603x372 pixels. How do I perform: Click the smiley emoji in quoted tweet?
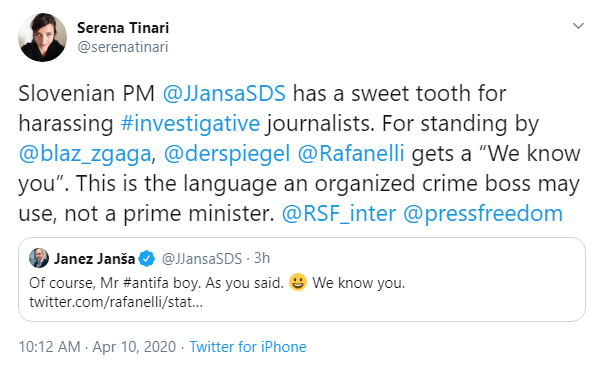click(x=298, y=282)
